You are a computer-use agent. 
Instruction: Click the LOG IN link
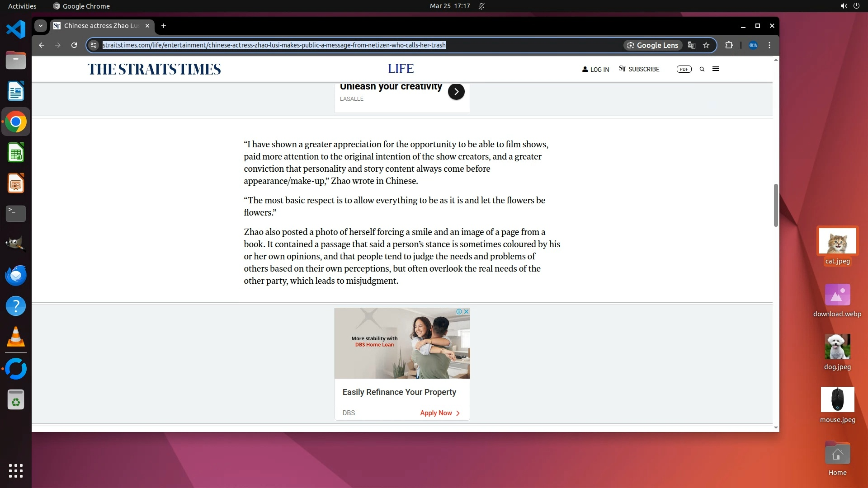point(596,70)
